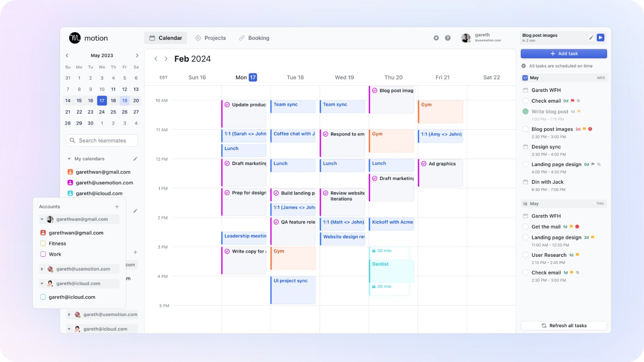The width and height of the screenshot is (644, 362).
Task: Collapse the My calendars section
Action: click(x=69, y=159)
